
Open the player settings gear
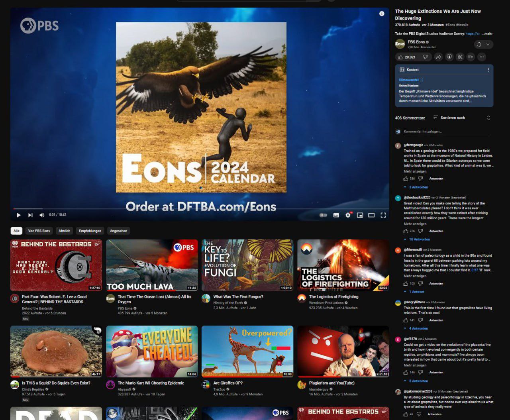(x=348, y=215)
